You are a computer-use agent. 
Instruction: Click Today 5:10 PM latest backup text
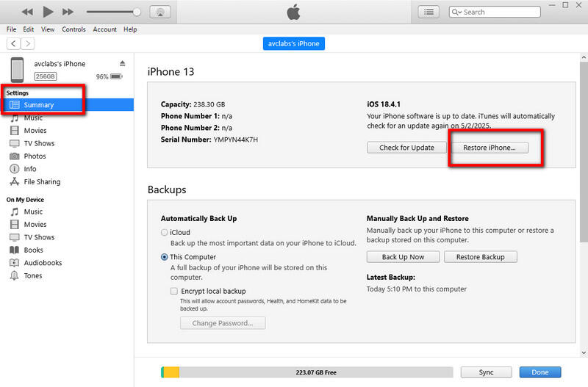pos(417,289)
